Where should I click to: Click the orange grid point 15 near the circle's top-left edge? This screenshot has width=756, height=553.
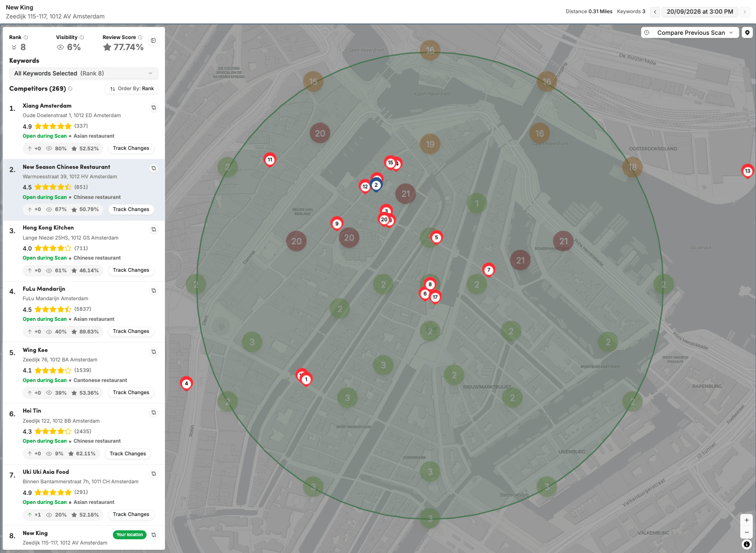click(x=313, y=82)
